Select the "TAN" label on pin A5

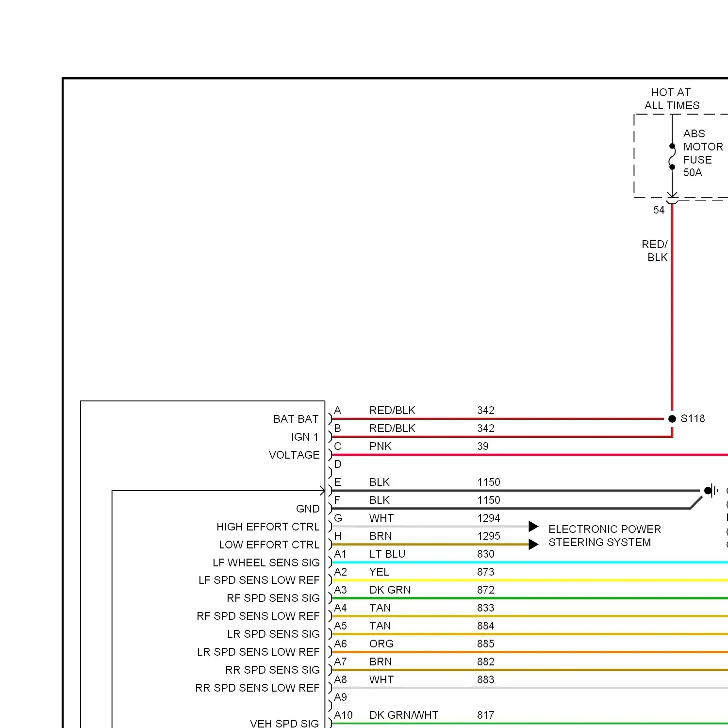pos(380,626)
